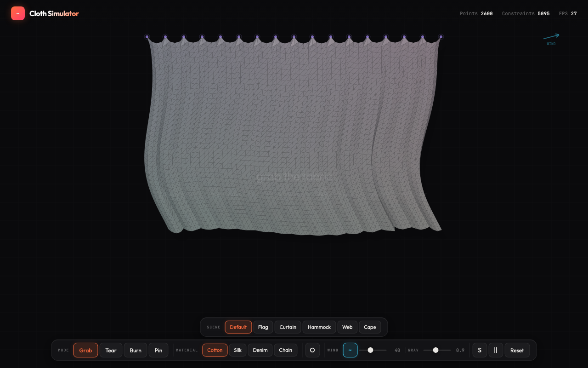Choose Denim material
Viewport: 588px width, 368px height.
click(260, 350)
